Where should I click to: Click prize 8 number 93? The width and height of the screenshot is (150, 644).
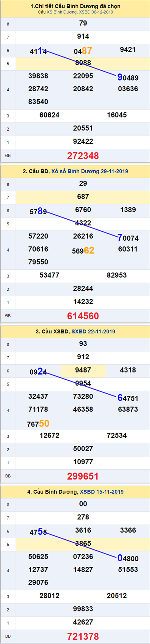tap(83, 344)
